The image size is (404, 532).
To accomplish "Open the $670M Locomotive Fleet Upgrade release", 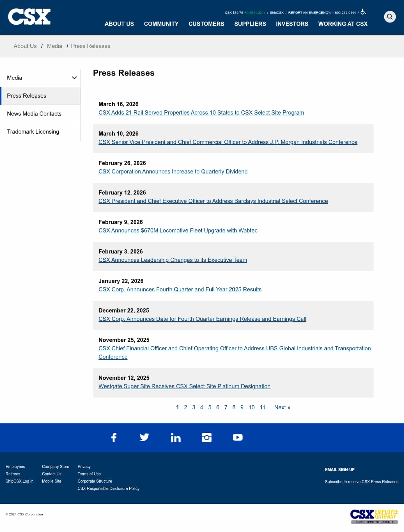I will pyautogui.click(x=178, y=230).
